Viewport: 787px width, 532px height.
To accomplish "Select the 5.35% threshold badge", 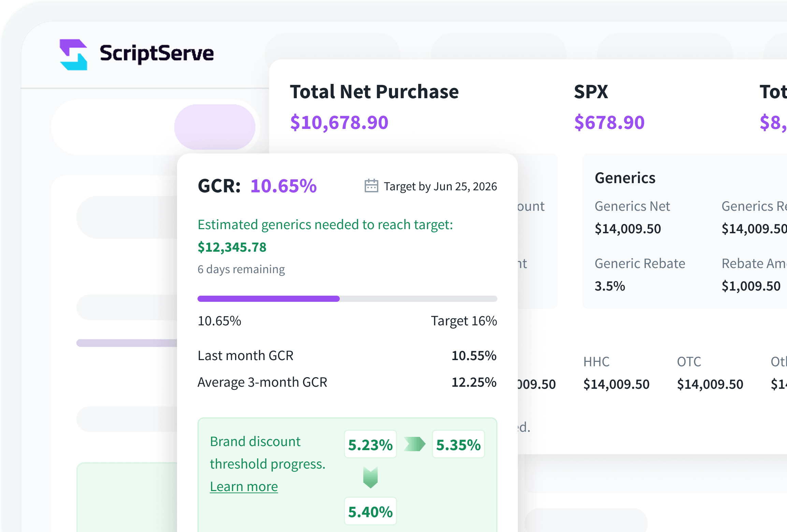I will point(458,444).
